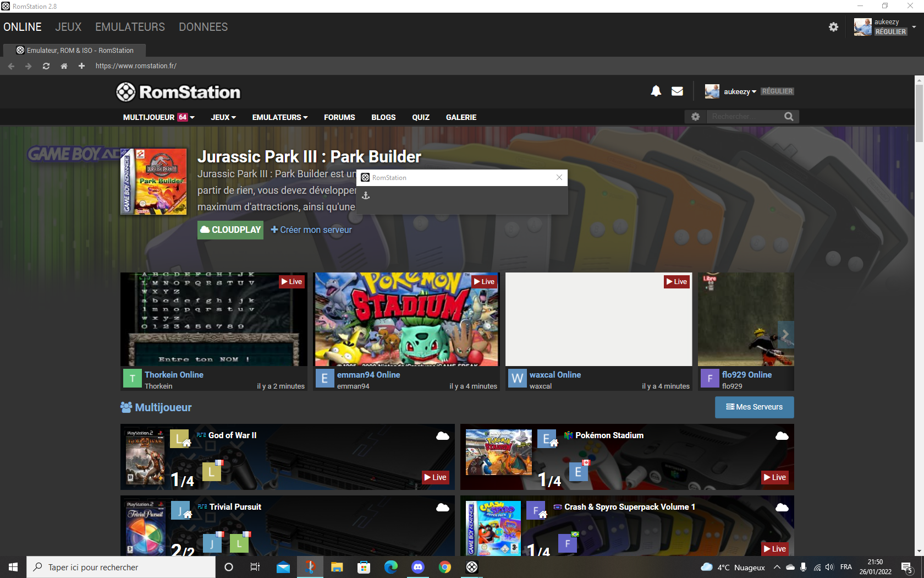Image resolution: width=924 pixels, height=578 pixels.
Task: Click the page vertical scrollbar thumb
Action: [919, 113]
